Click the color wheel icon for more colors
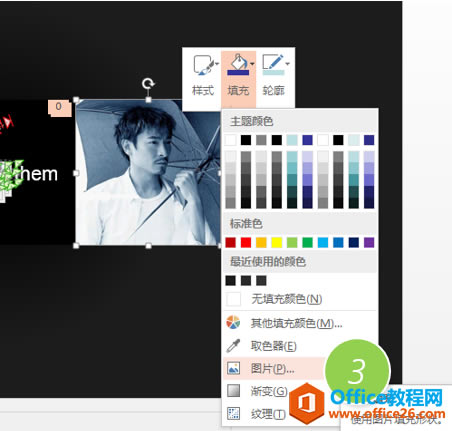The image size is (452, 431). [x=233, y=322]
